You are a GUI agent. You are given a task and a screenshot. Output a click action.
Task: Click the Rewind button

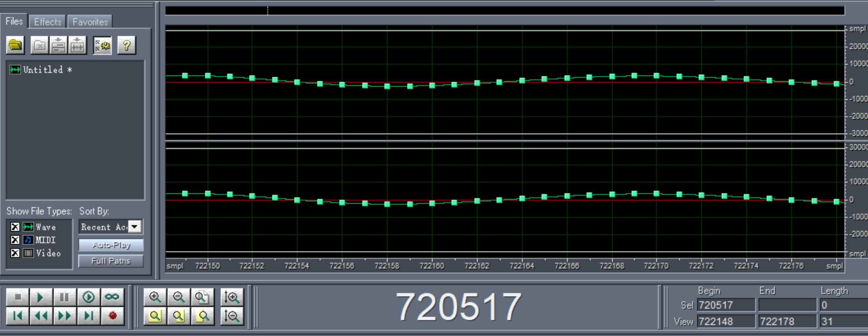pos(41,316)
